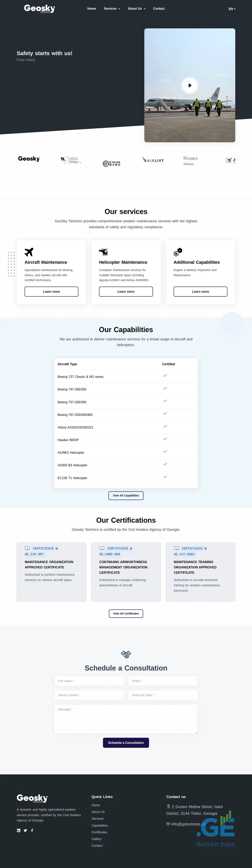252x868 pixels.
Task: Open the Facebook icon in footer
Action: (32, 830)
